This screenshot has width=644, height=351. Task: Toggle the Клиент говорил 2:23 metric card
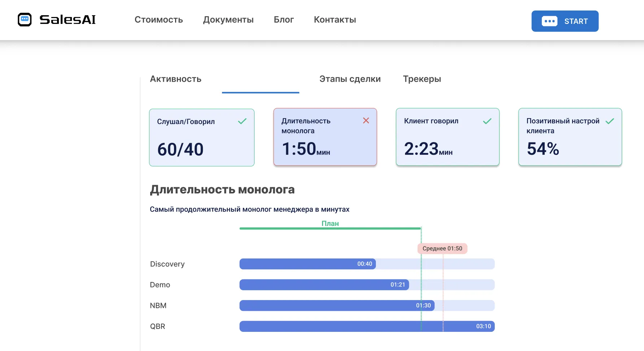447,137
